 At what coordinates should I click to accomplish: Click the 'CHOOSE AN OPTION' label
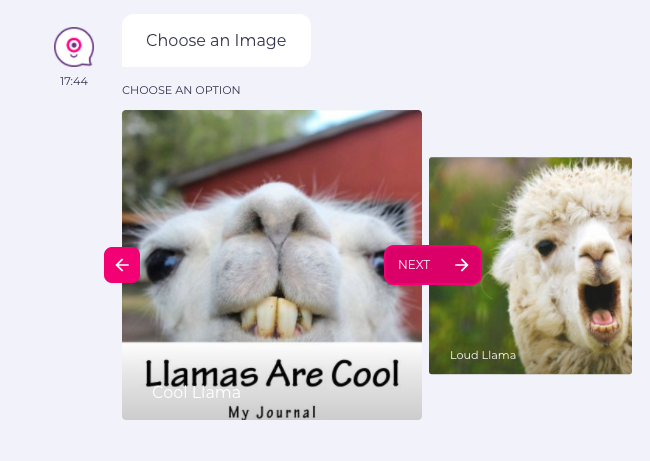(x=181, y=90)
